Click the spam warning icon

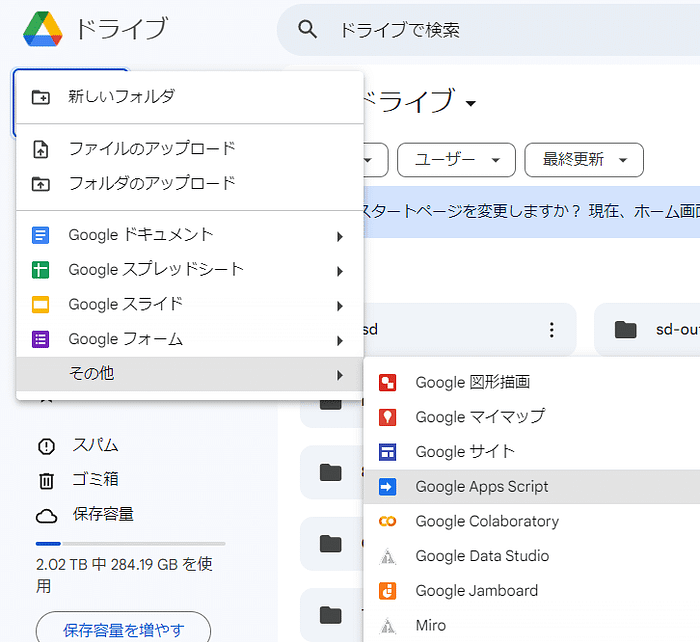(x=46, y=446)
